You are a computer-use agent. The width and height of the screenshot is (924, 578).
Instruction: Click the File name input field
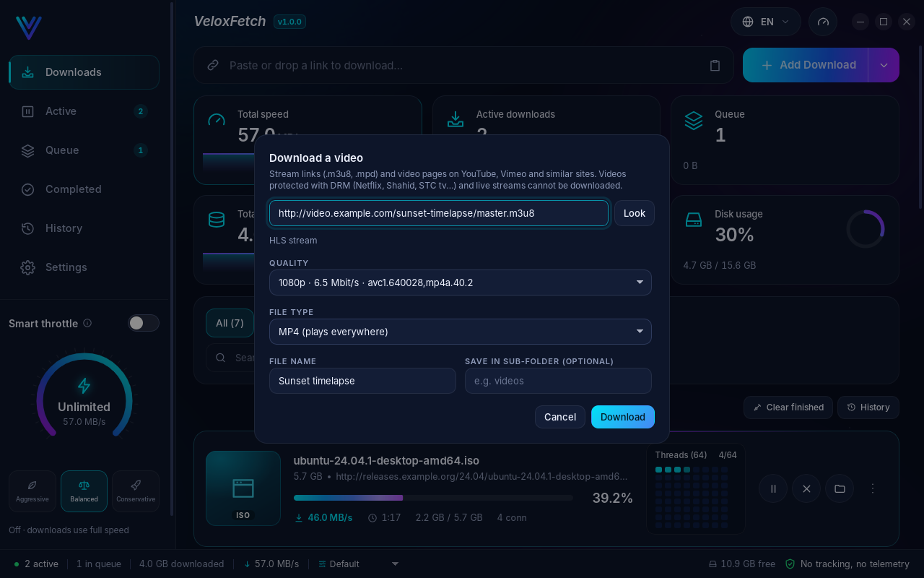click(362, 381)
